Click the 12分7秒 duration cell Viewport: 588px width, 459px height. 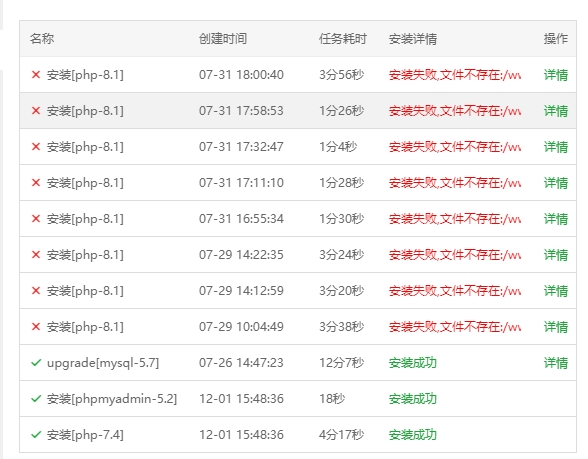tap(341, 363)
